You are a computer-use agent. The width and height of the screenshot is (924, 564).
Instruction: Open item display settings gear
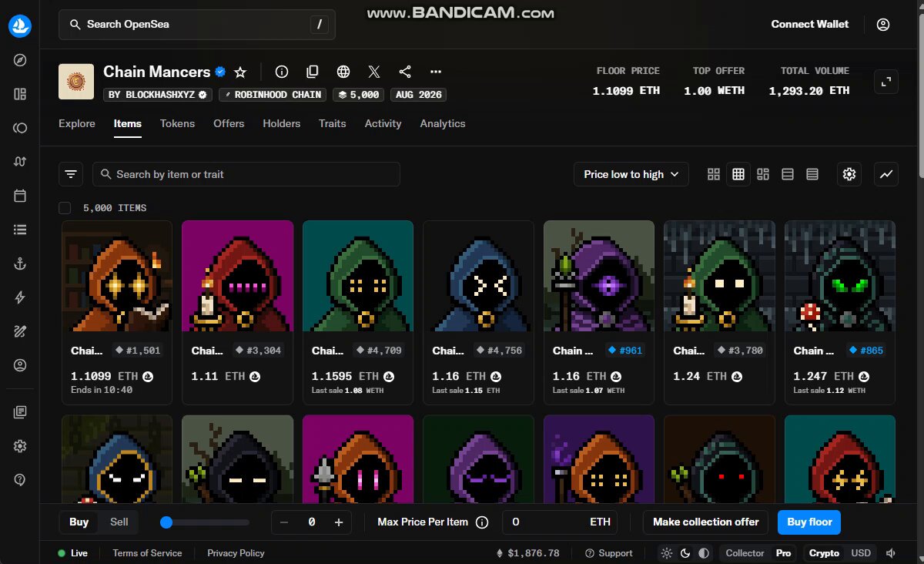pyautogui.click(x=849, y=174)
